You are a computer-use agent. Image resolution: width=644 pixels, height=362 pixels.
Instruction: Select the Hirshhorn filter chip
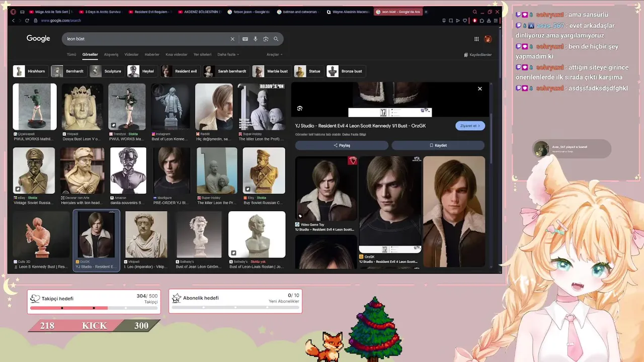point(30,71)
